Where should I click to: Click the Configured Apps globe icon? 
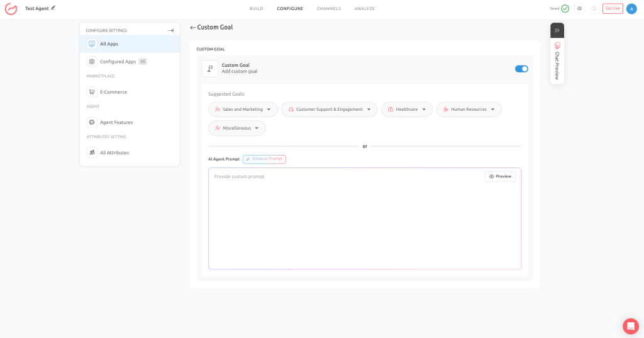click(92, 61)
